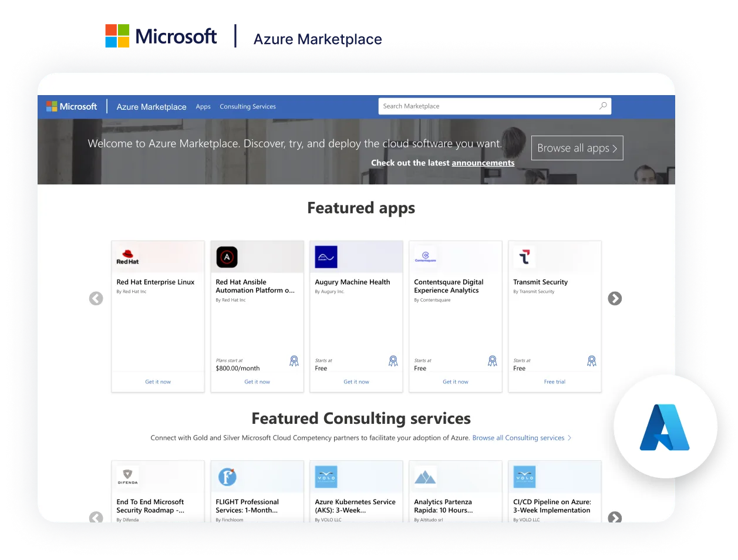
Task: Click Azure Marketplace title in the page header
Action: [318, 39]
